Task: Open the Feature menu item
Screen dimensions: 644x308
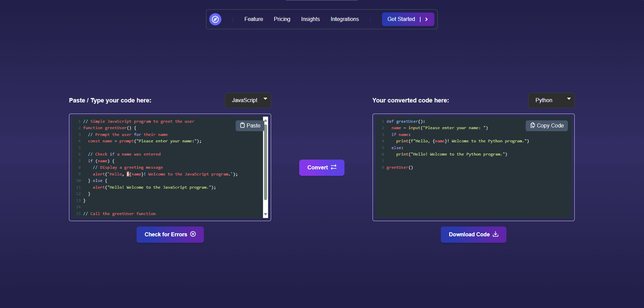Action: pyautogui.click(x=254, y=19)
